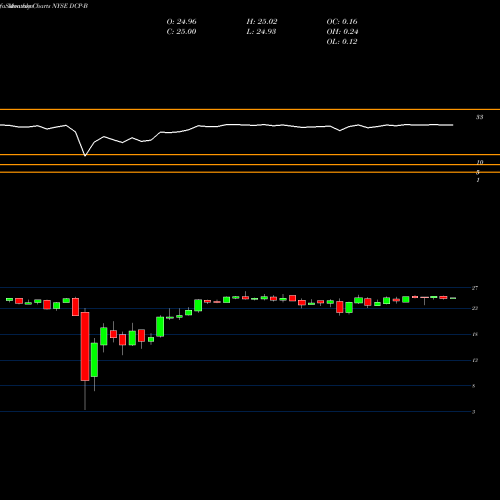Select the OL: 0.12 reading
500x500 pixels.
point(342,42)
